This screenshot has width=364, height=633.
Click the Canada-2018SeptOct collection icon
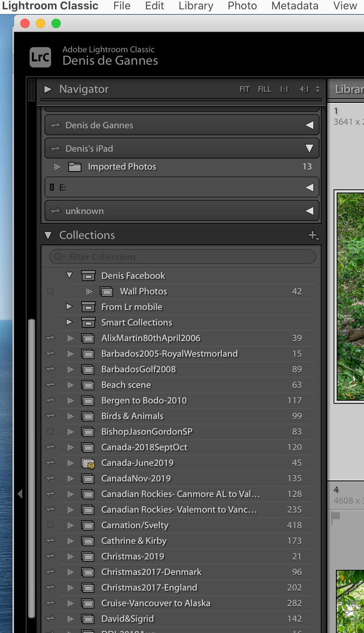[88, 447]
